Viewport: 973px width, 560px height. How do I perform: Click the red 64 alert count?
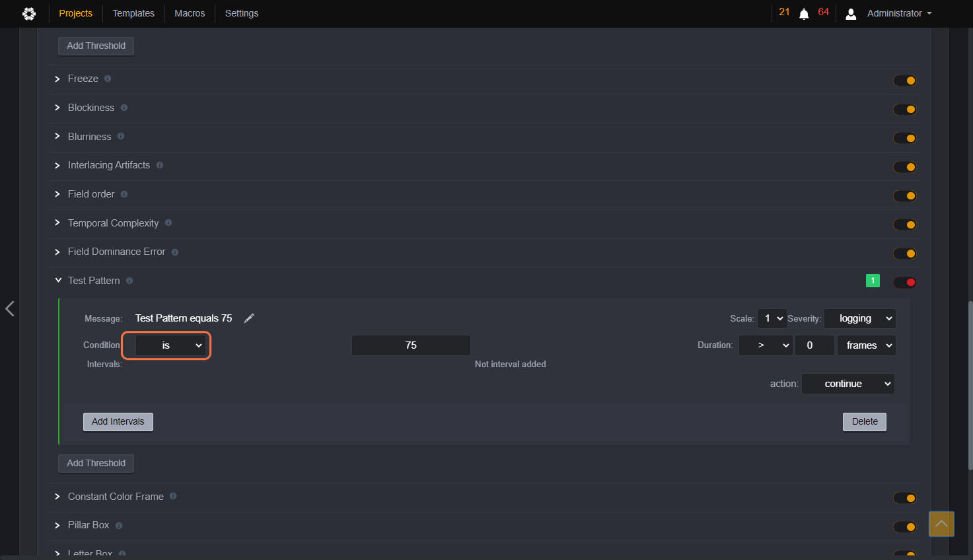pos(823,12)
